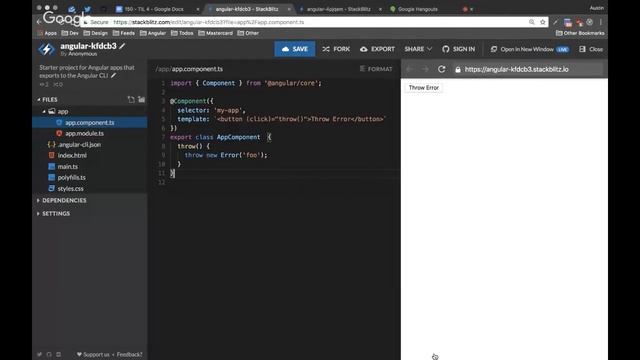640x360 pixels.
Task: Export the project
Action: tap(377, 49)
